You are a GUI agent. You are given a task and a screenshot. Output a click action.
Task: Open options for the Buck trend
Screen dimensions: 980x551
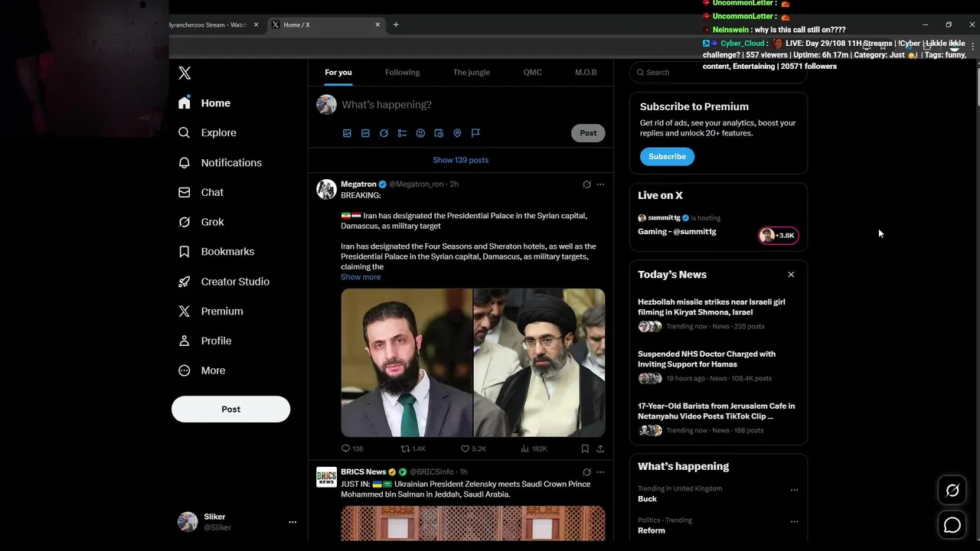point(794,490)
